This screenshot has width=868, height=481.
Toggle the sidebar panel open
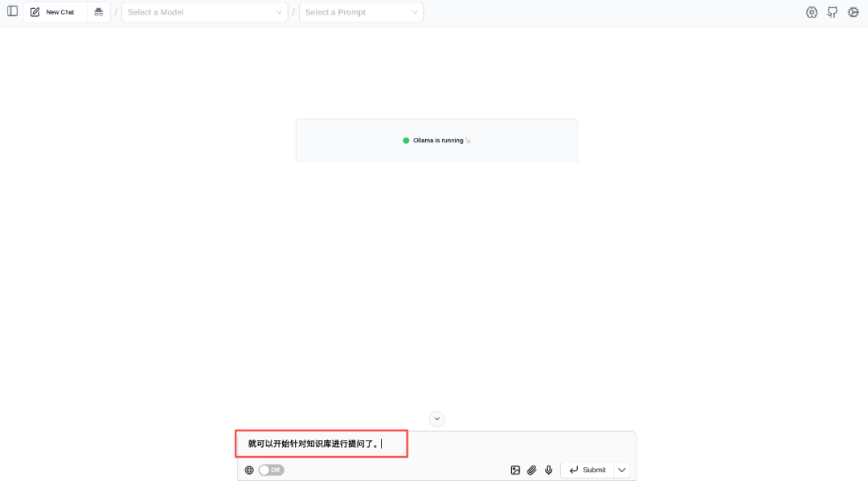click(12, 11)
